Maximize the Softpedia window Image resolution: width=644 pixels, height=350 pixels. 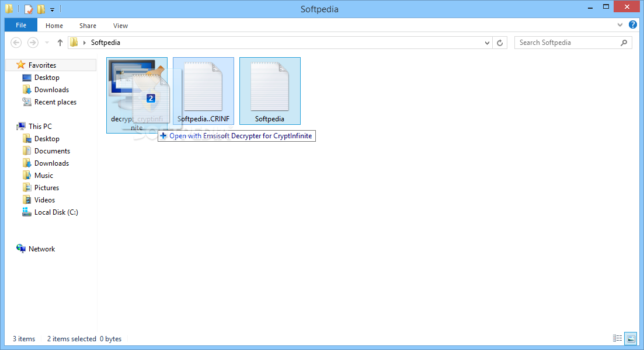[606, 7]
